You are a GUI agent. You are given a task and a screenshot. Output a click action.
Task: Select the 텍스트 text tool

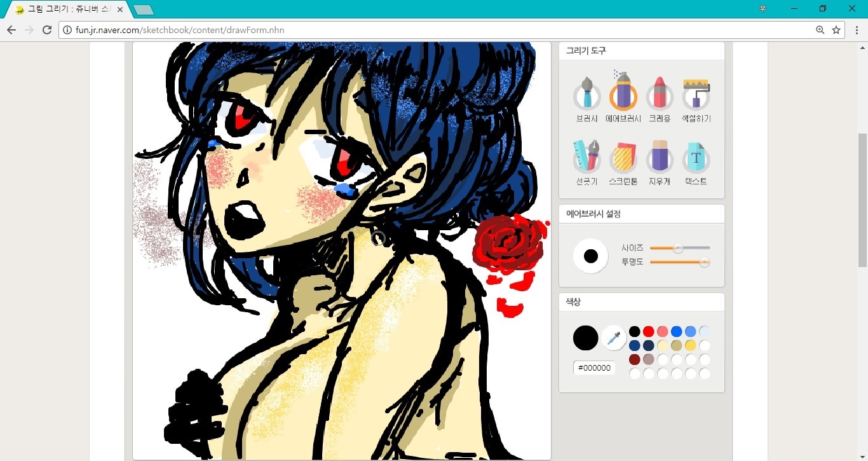coord(696,159)
